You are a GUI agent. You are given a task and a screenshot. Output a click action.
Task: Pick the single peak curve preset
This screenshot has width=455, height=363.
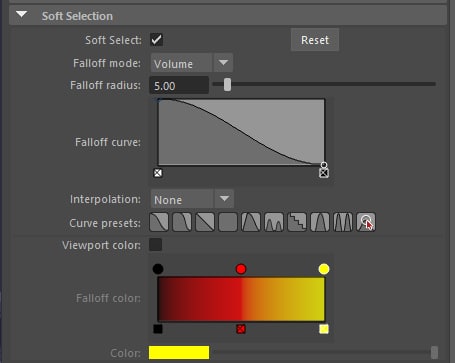pyautogui.click(x=251, y=222)
